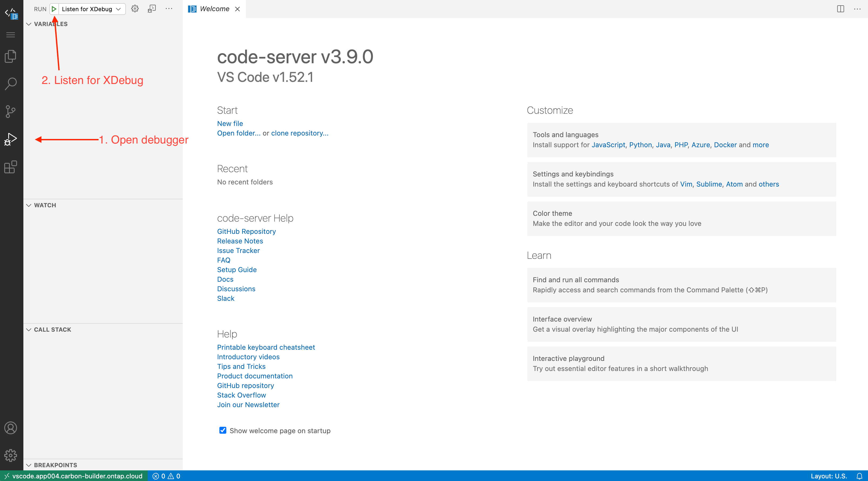Open the application menu hamburger icon
This screenshot has height=481, width=868.
pos(11,35)
